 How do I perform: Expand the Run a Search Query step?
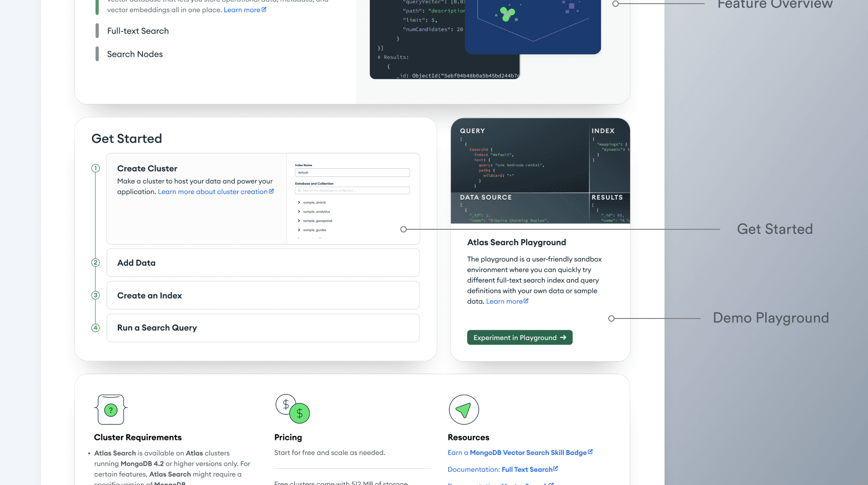(263, 328)
